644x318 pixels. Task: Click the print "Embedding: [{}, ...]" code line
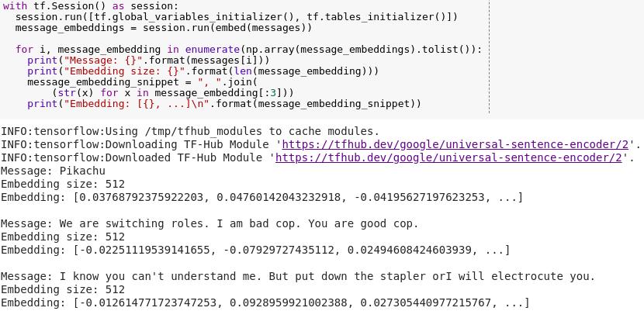[x=224, y=104]
